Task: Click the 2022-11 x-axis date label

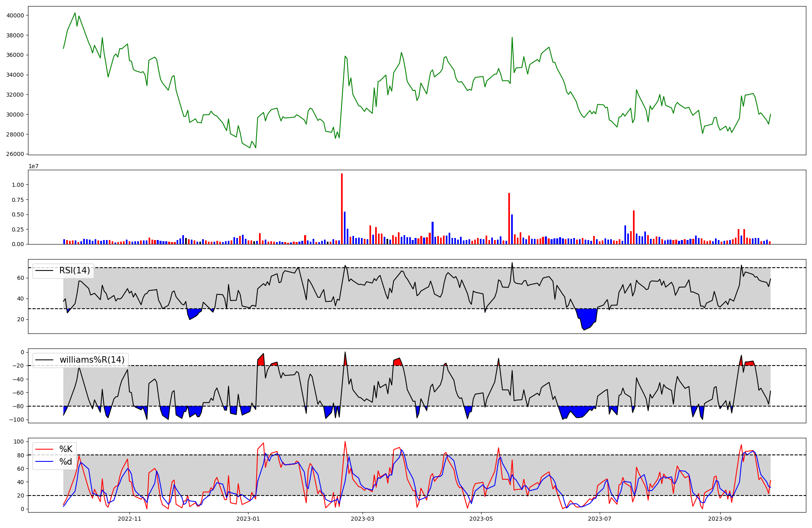Action: point(129,519)
